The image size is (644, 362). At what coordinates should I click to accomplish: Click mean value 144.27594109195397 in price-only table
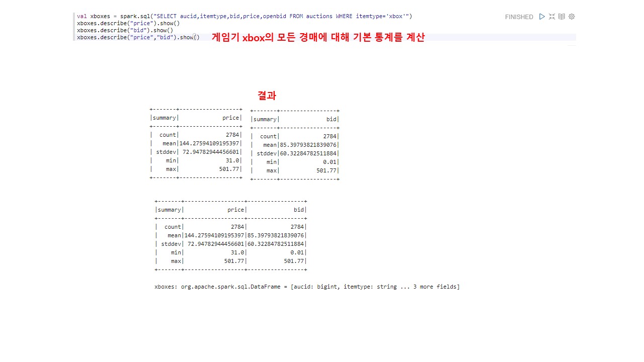(209, 143)
